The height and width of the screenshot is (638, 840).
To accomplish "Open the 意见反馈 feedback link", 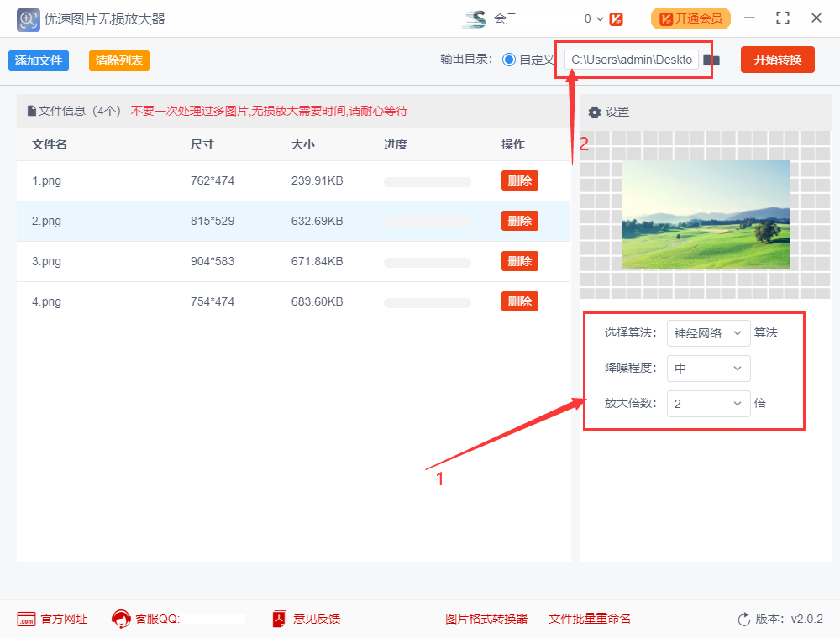I will [317, 619].
